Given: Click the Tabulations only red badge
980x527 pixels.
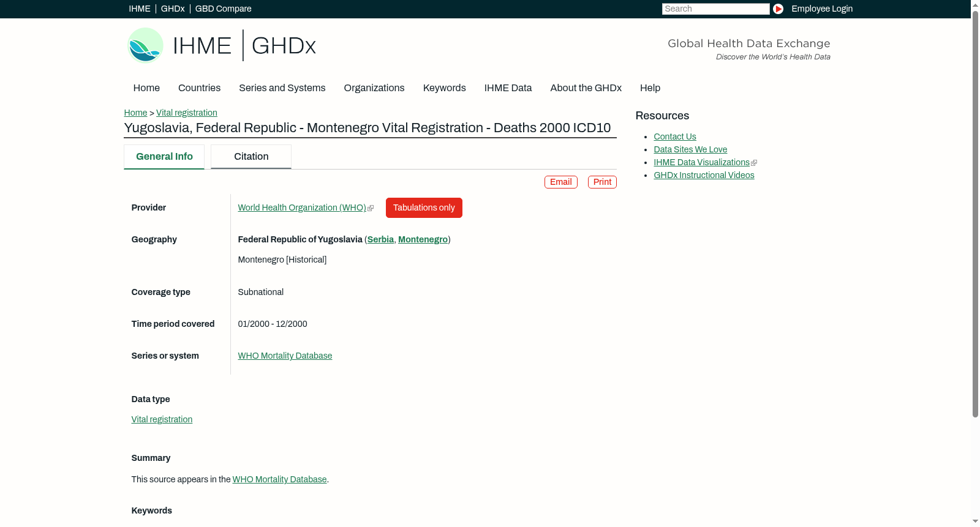Looking at the screenshot, I should [x=424, y=207].
